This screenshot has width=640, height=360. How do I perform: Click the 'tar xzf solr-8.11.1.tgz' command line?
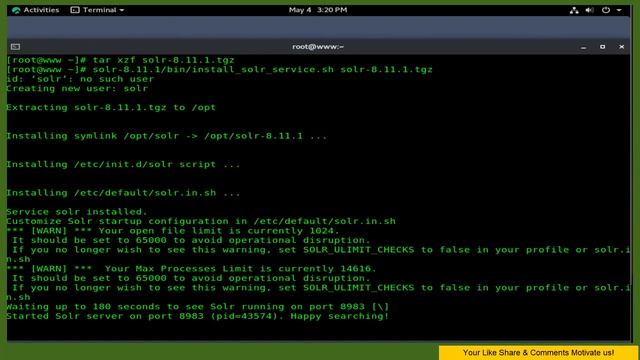(121, 60)
